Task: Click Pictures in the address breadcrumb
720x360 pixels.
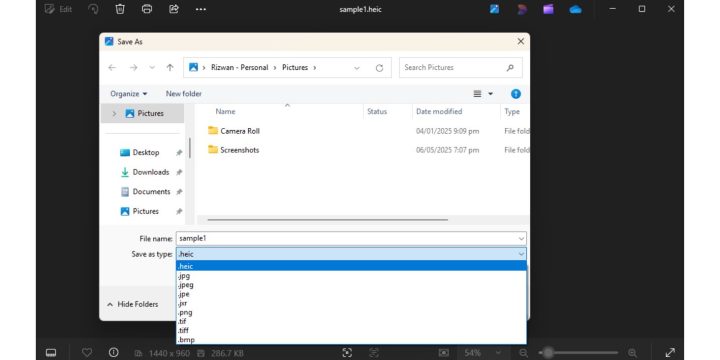Action: point(295,68)
